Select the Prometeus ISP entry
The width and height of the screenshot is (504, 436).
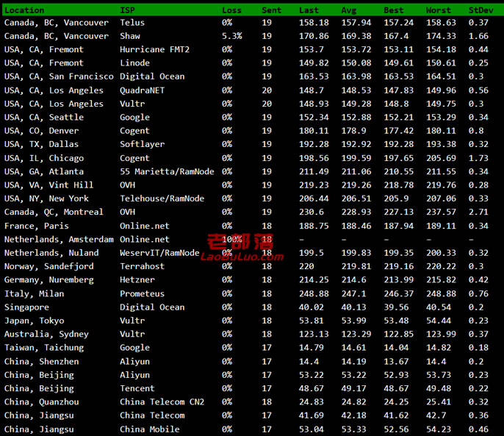pyautogui.click(x=142, y=294)
